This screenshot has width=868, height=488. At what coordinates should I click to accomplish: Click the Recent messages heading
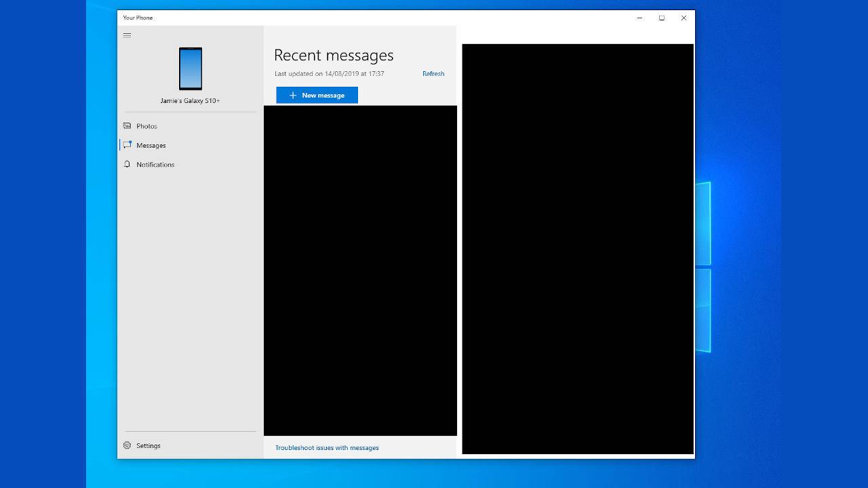point(334,55)
